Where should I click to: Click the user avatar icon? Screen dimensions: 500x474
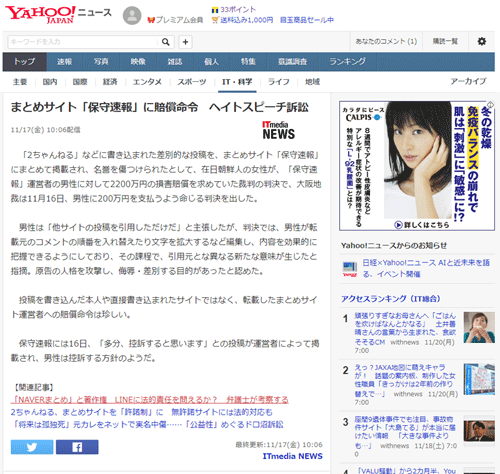(132, 15)
